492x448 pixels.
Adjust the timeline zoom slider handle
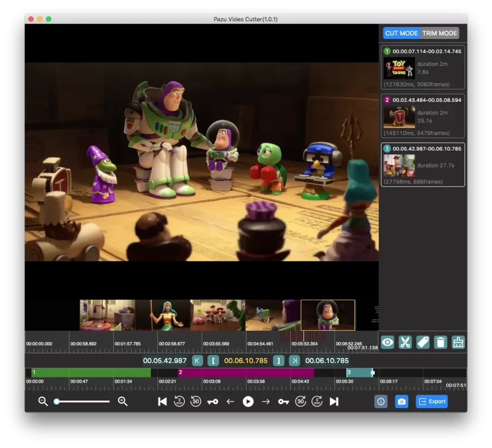pyautogui.click(x=57, y=401)
